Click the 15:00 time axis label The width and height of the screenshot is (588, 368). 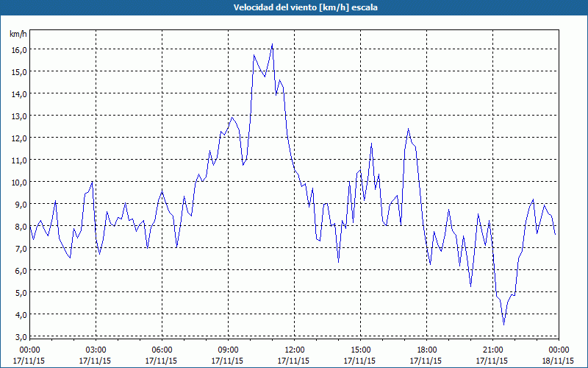360,350
